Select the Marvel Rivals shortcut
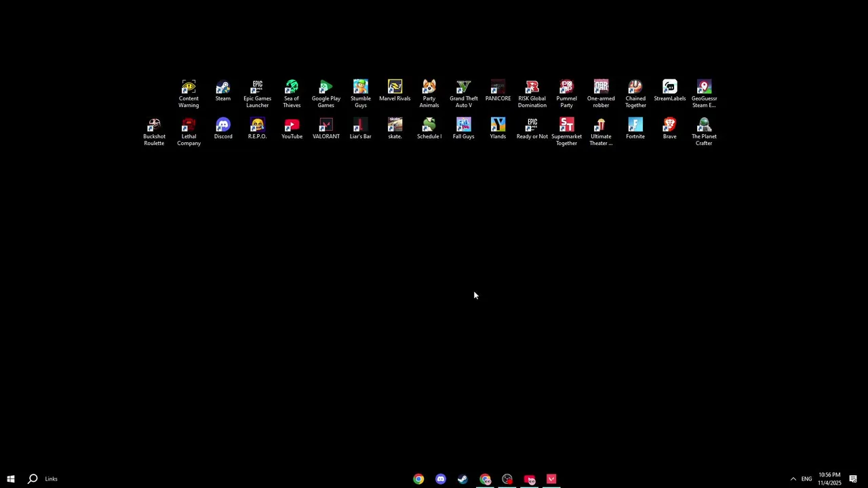 click(395, 91)
